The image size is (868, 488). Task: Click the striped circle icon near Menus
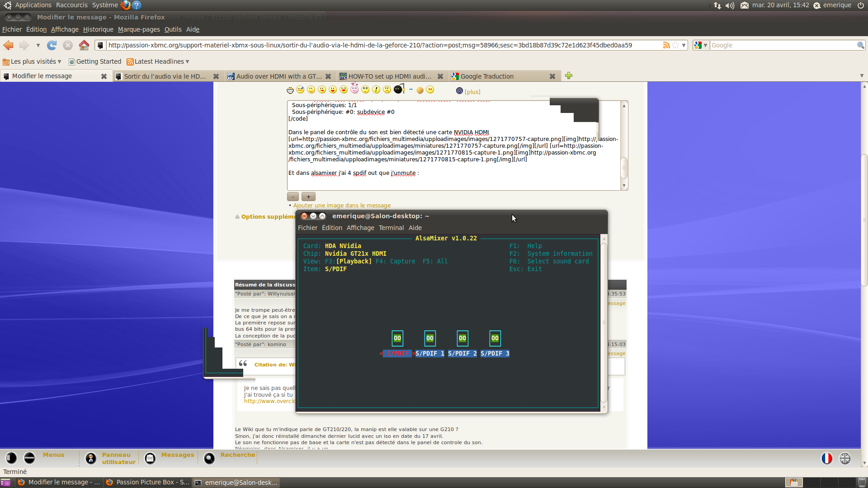29,458
